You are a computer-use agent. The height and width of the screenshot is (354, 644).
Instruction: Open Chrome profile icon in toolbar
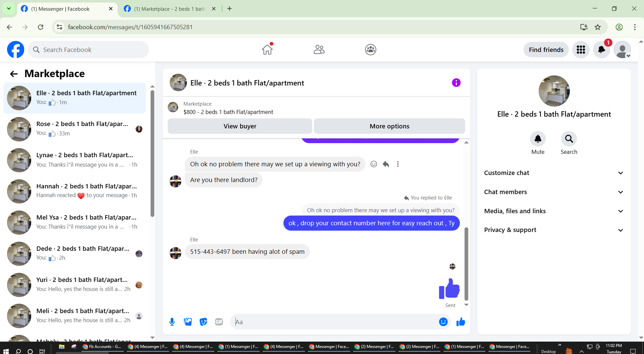[x=619, y=27]
